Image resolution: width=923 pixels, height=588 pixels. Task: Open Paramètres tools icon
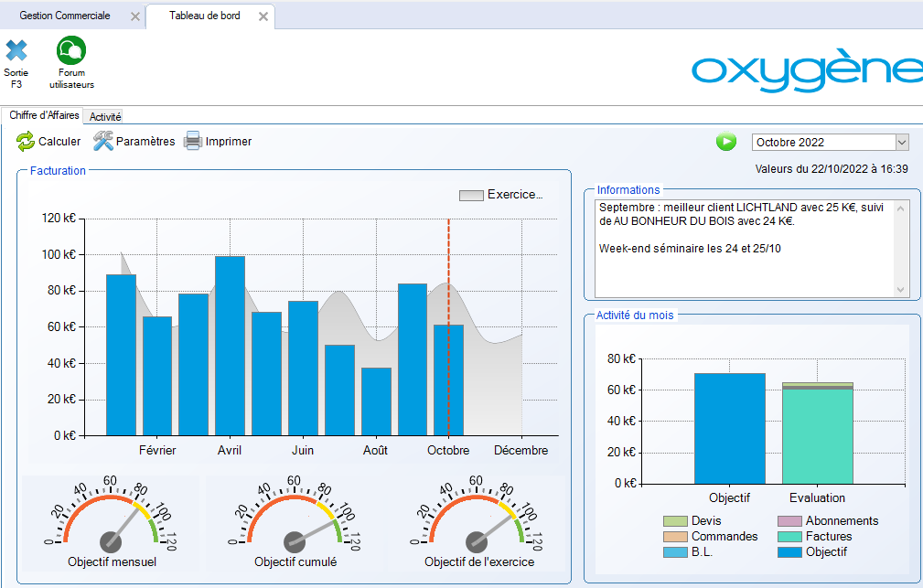coord(103,142)
